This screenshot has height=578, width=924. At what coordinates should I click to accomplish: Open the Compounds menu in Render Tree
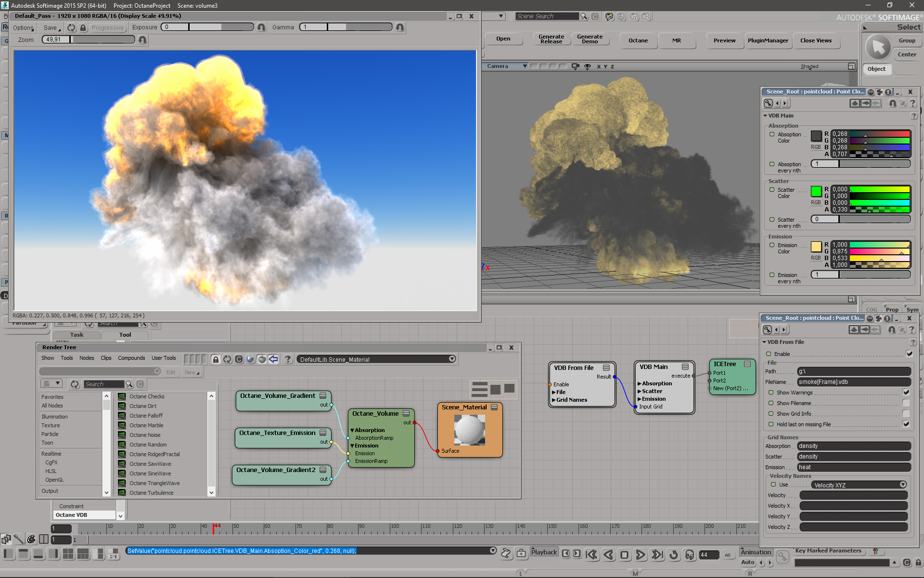click(x=131, y=358)
